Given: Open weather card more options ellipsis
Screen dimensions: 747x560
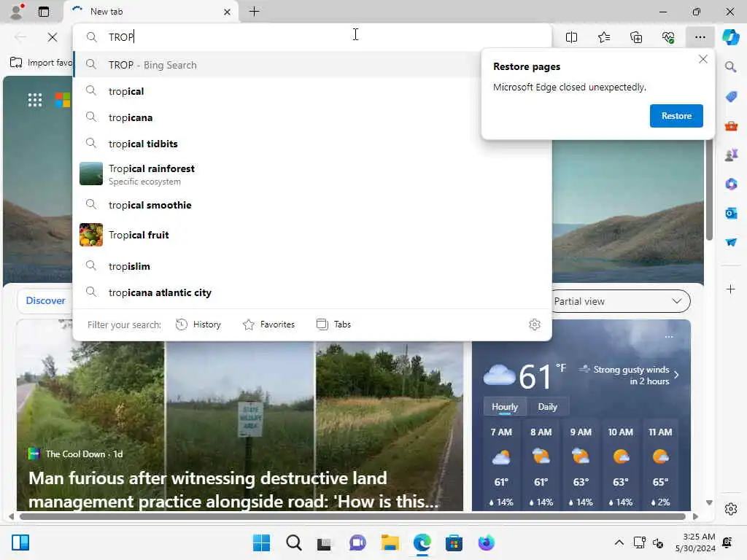Looking at the screenshot, I should pyautogui.click(x=669, y=337).
